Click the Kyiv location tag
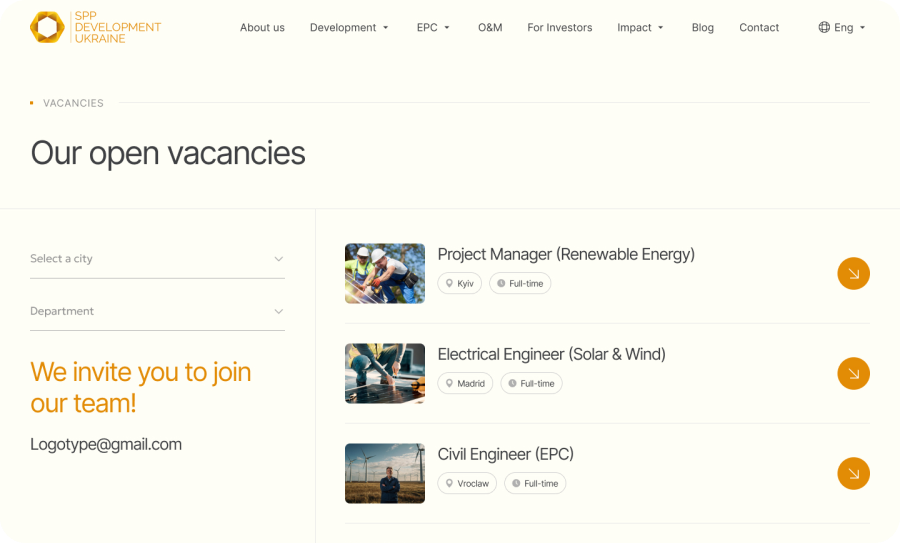The width and height of the screenshot is (900, 543). point(460,284)
